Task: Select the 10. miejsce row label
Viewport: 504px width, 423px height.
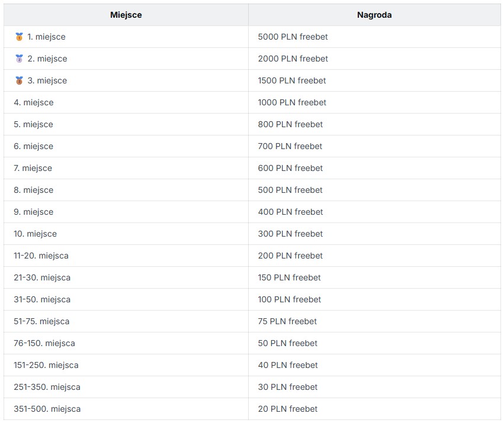Action: [36, 234]
